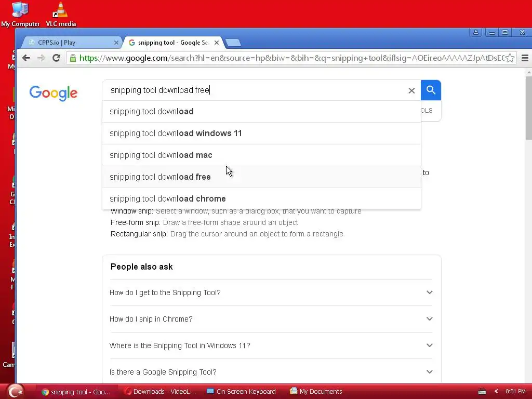Click 'Rectangular snip' text line
The width and height of the screenshot is (532, 399).
[x=227, y=234]
